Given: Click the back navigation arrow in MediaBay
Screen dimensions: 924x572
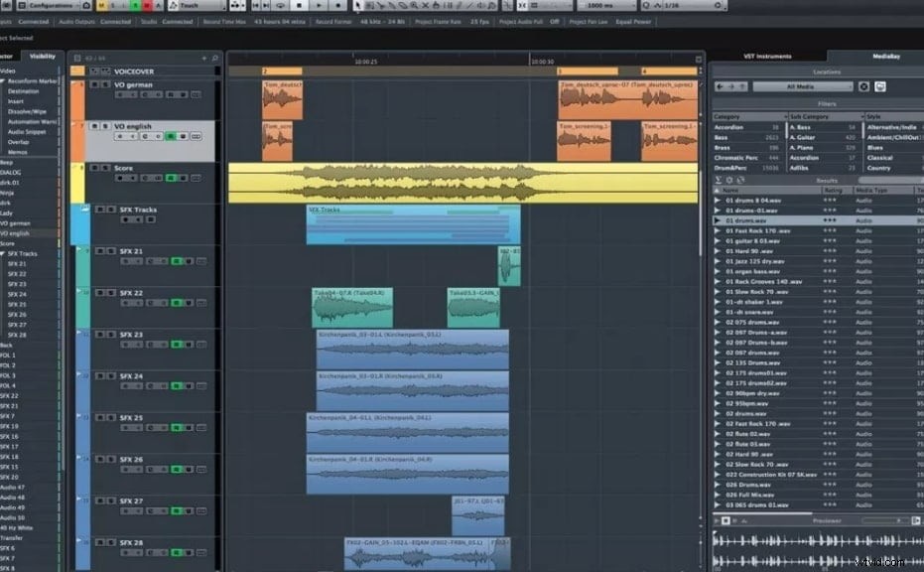Looking at the screenshot, I should pyautogui.click(x=720, y=86).
